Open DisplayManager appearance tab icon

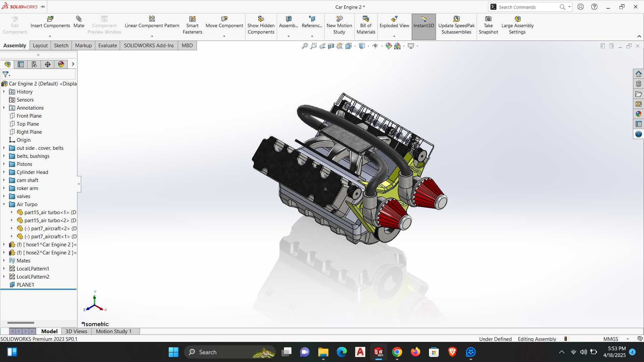pos(61,64)
